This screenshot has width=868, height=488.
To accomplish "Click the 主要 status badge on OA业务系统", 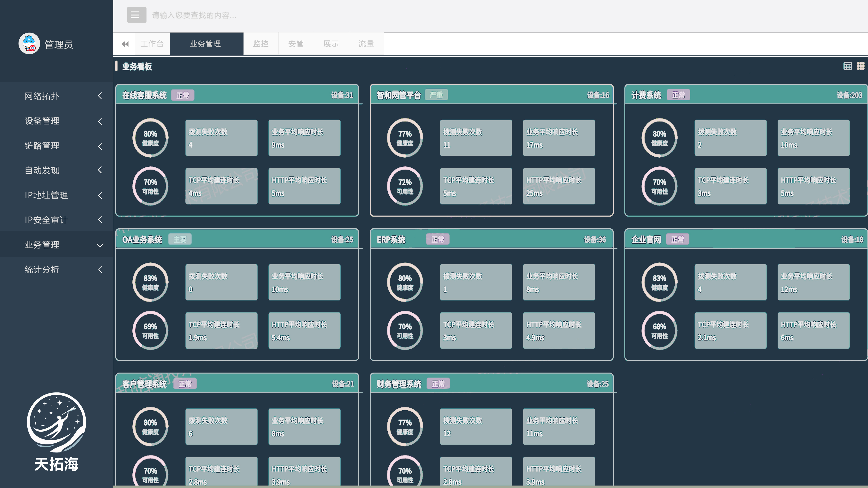I will pos(180,239).
